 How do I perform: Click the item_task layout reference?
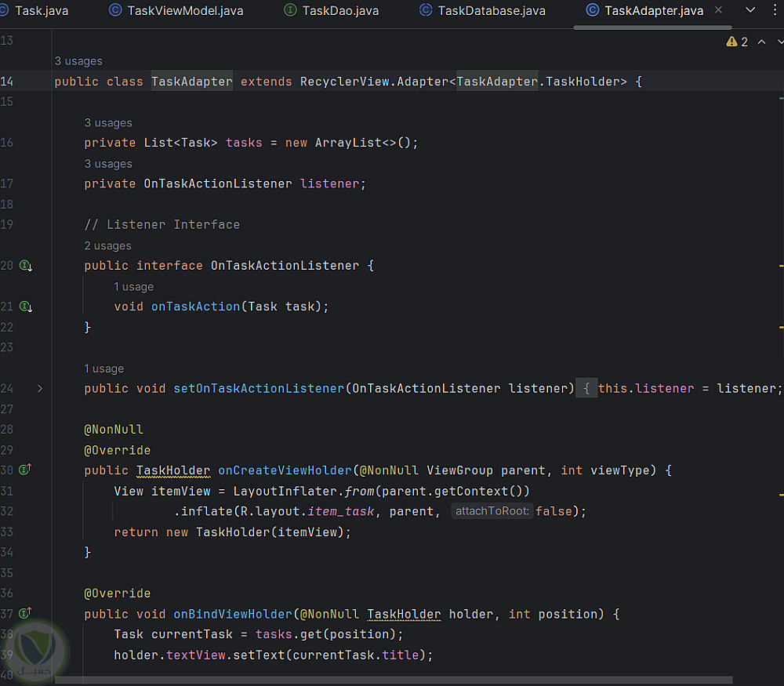coord(341,511)
